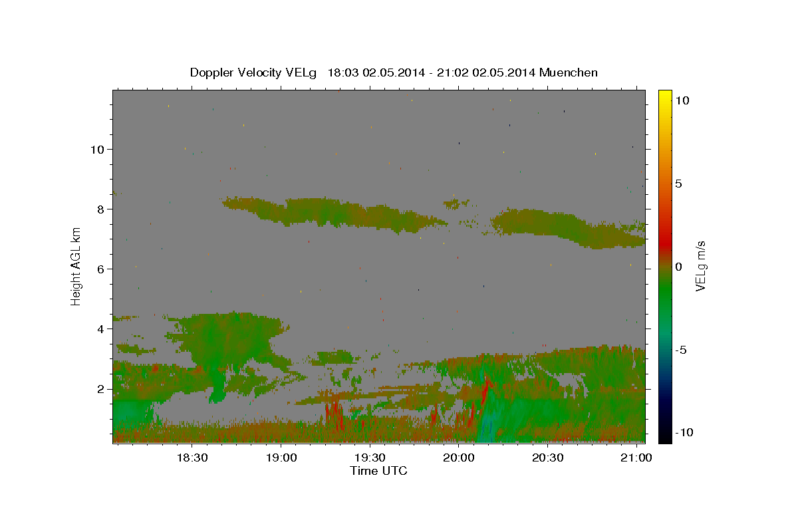
Task: Click the height axis label '8'
Action: click(99, 209)
